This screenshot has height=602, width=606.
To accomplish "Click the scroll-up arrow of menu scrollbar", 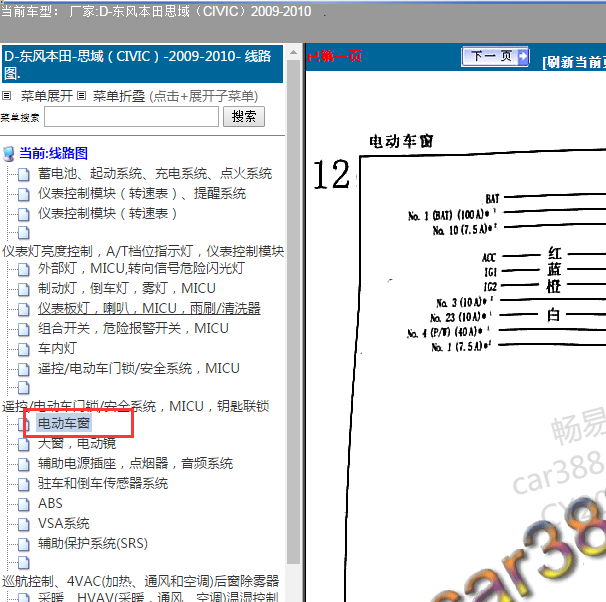I will 294,52.
